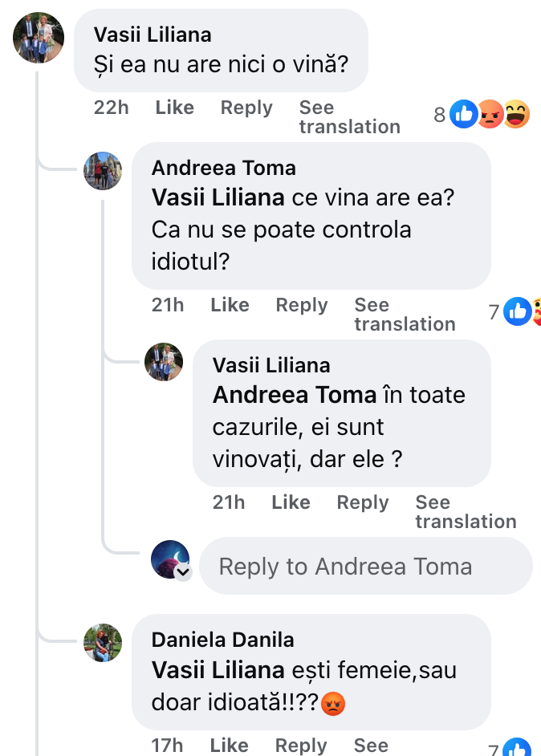Click Vasii Liliana's avatar in the nested reply
This screenshot has height=756, width=541.
(x=164, y=362)
